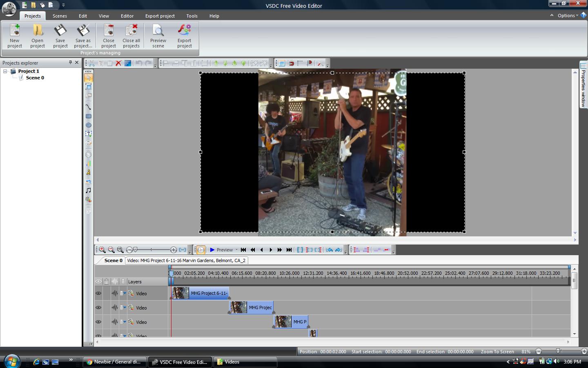Viewport: 588px width, 368px height.
Task: Click the red X delete icon
Action: tap(118, 63)
